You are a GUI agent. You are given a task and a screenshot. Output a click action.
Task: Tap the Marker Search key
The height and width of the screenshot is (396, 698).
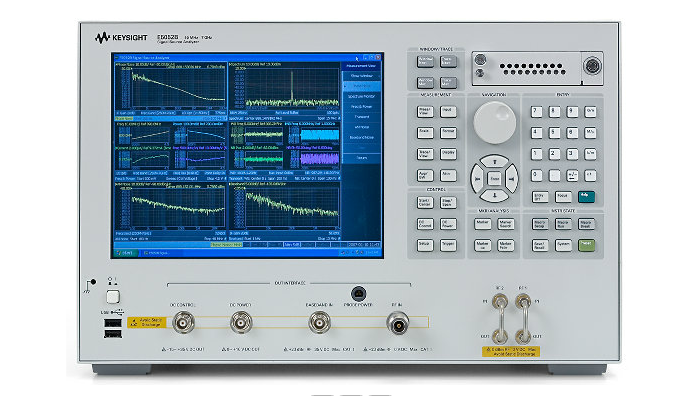pyautogui.click(x=505, y=224)
